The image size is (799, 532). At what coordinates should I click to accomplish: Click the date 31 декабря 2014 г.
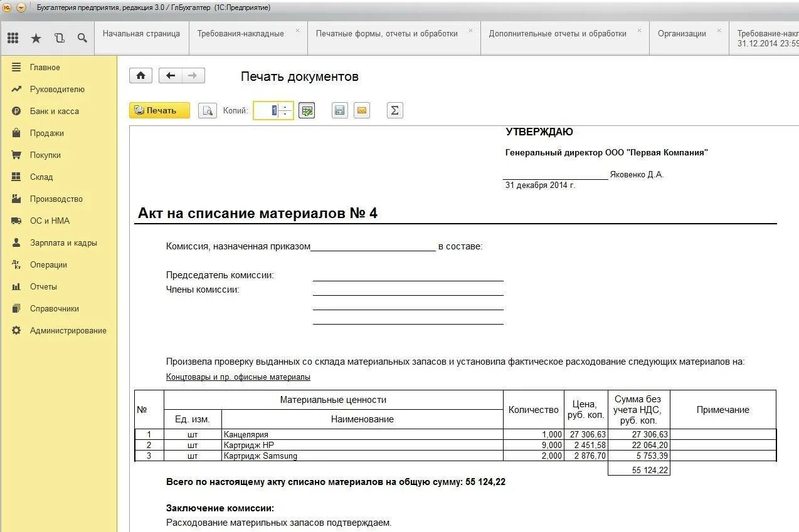540,185
